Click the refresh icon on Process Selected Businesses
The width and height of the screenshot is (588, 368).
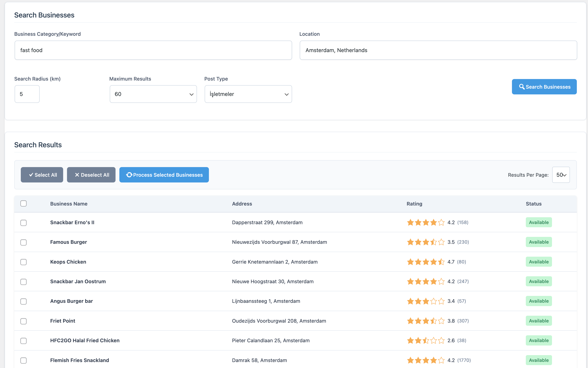click(129, 175)
